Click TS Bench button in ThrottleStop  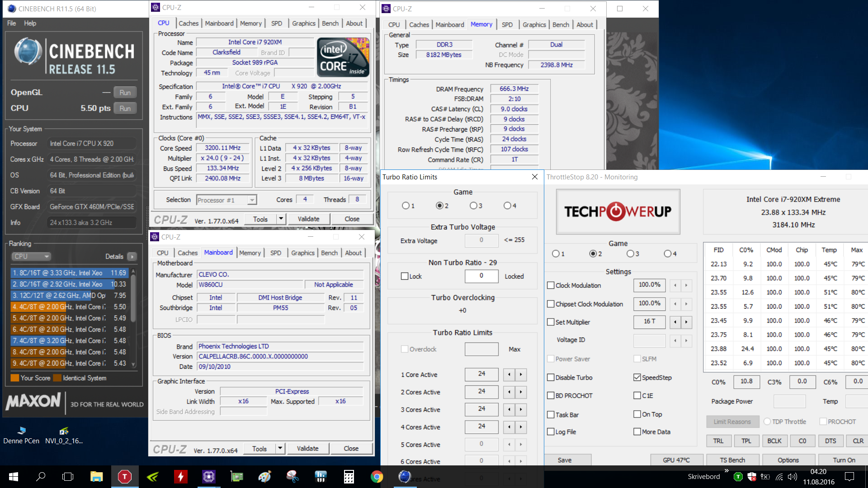(732, 460)
